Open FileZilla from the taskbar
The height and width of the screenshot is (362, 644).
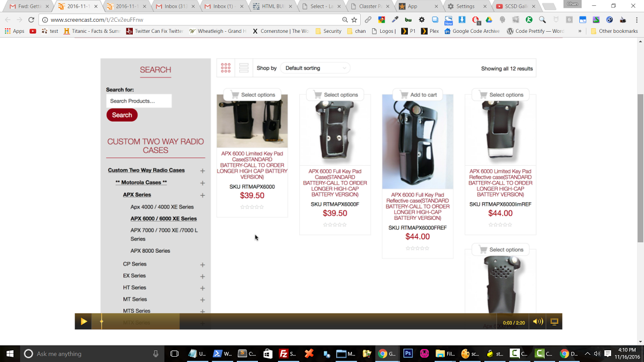point(286,353)
